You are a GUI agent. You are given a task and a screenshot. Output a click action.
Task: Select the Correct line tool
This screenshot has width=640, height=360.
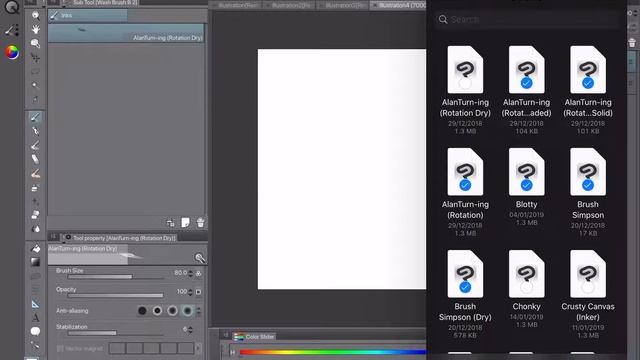(x=36, y=345)
